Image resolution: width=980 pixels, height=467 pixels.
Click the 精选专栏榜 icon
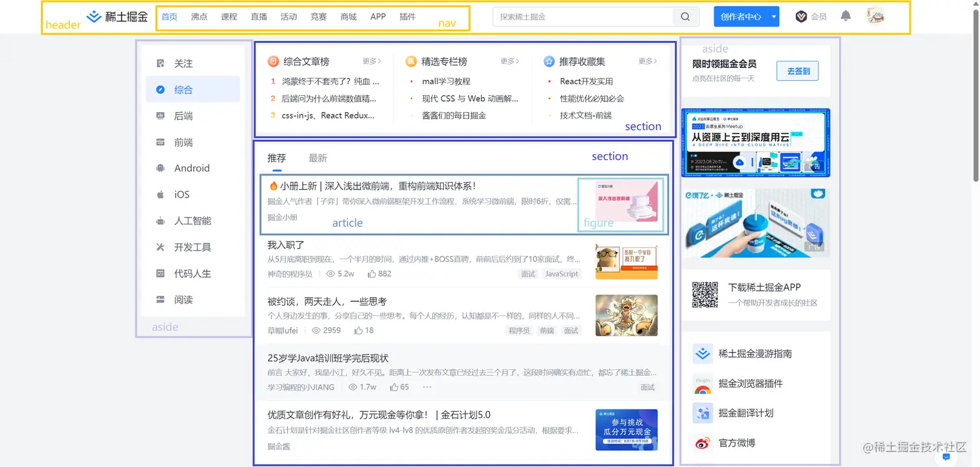411,62
